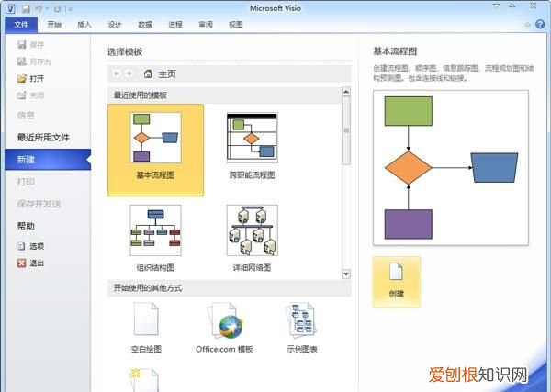This screenshot has width=551, height=392.
Task: Select 打印 in the left sidebar
Action: click(x=26, y=182)
